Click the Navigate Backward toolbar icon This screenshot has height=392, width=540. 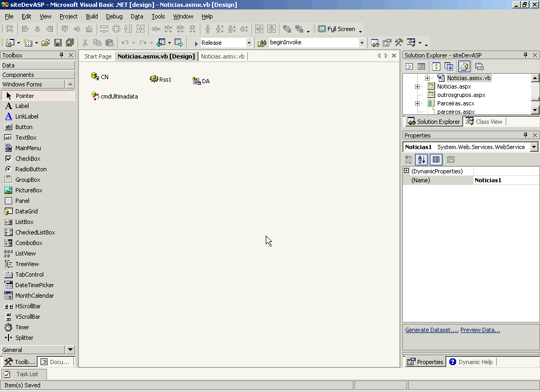(x=161, y=43)
